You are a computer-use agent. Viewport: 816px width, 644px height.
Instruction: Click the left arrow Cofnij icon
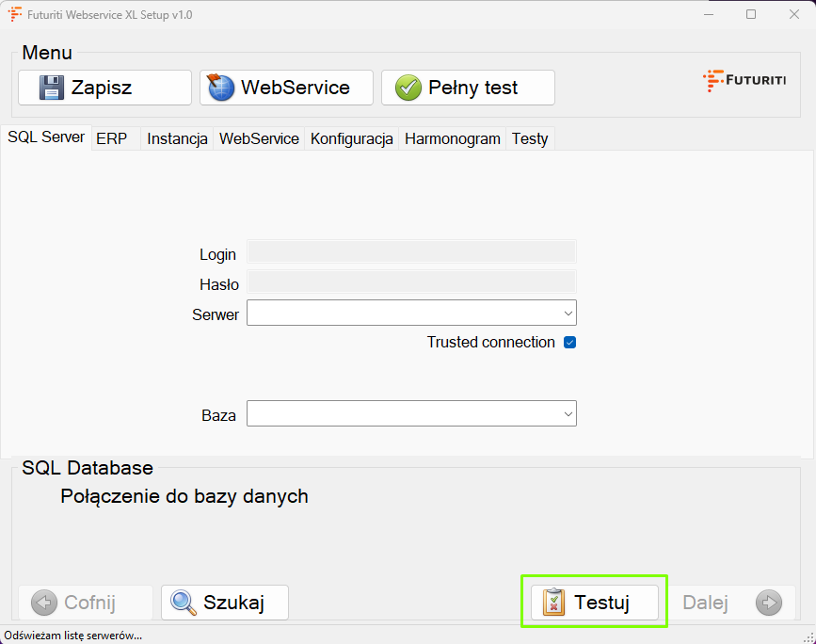[x=43, y=603]
